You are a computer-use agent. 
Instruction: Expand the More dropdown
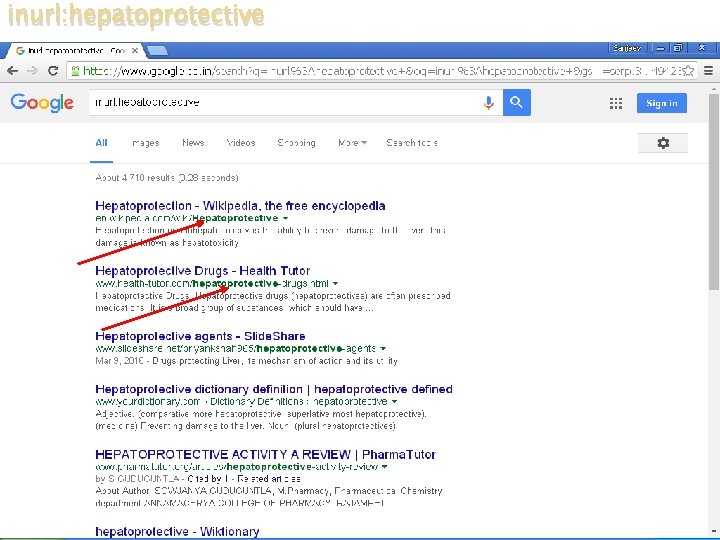point(352,143)
